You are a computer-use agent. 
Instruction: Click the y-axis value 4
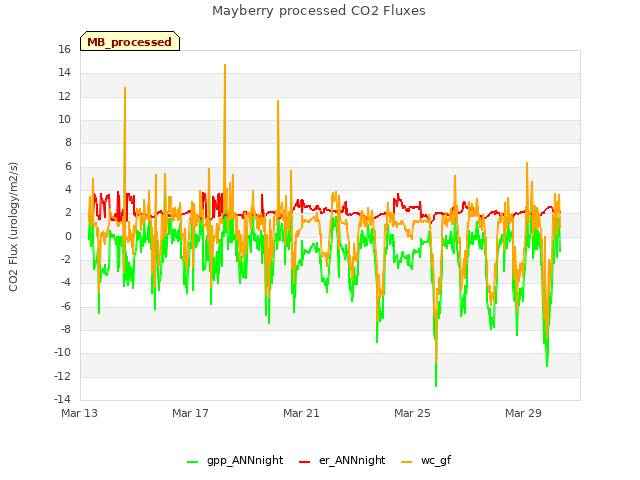point(68,189)
